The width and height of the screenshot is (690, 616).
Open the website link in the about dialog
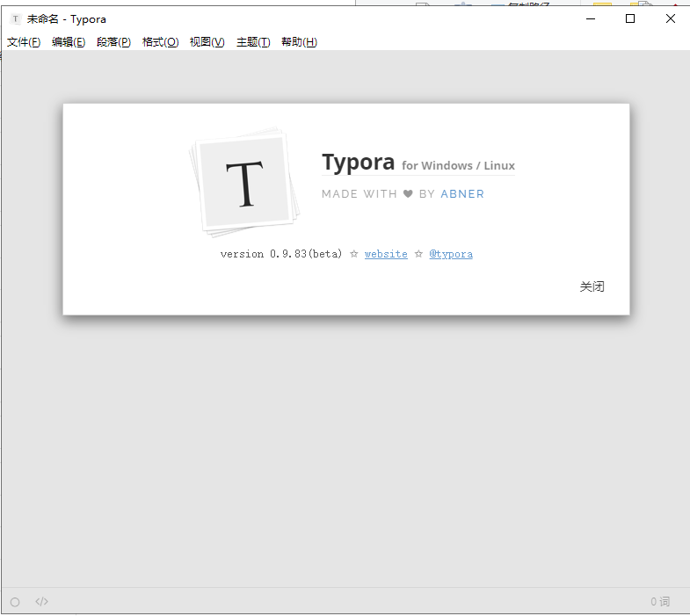tap(386, 254)
